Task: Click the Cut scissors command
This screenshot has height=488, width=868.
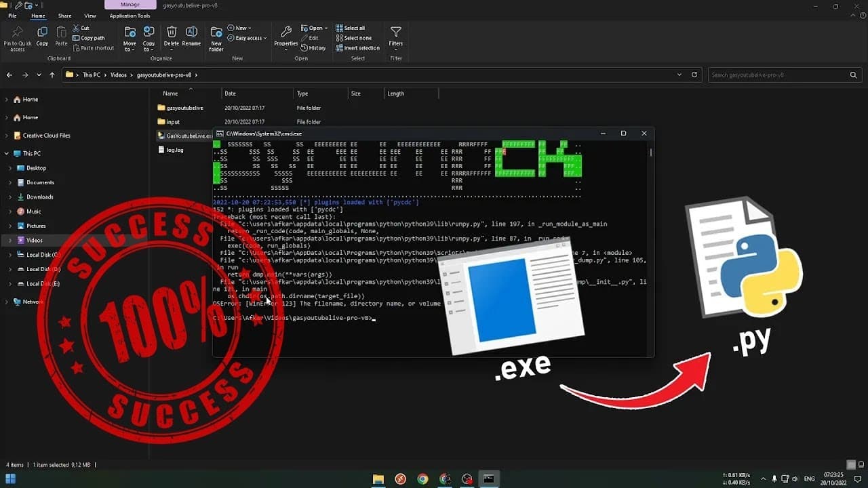Action: (x=81, y=28)
